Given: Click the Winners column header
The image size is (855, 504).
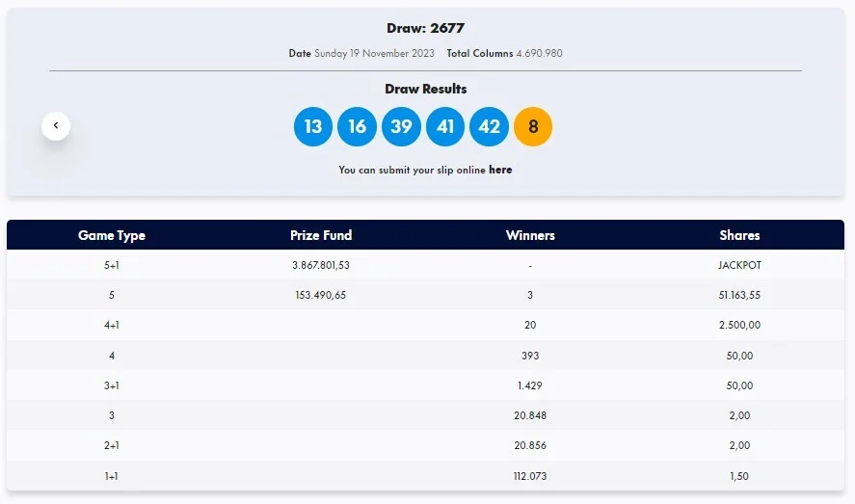Looking at the screenshot, I should (530, 235).
